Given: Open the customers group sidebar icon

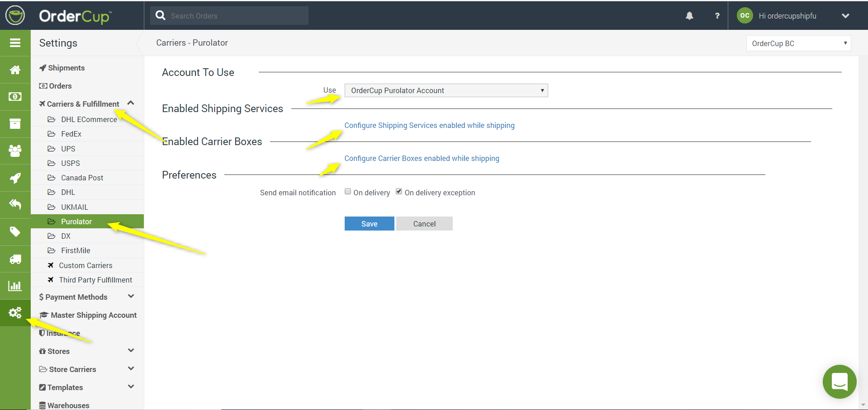Looking at the screenshot, I should (15, 151).
